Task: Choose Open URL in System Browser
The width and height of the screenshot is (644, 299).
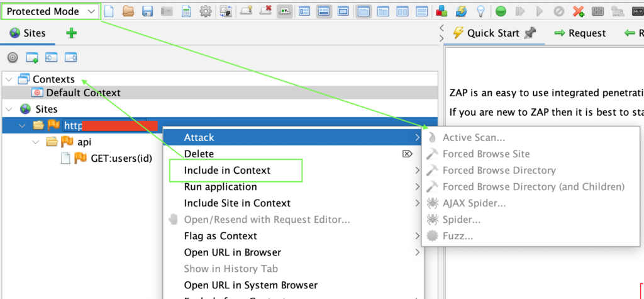Action: [x=293, y=285]
